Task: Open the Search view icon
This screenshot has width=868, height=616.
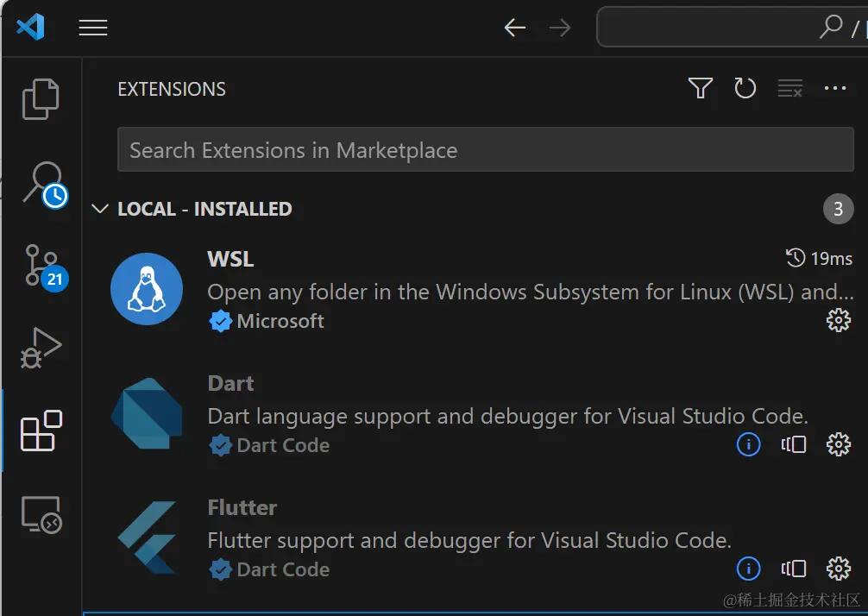Action: tap(42, 183)
